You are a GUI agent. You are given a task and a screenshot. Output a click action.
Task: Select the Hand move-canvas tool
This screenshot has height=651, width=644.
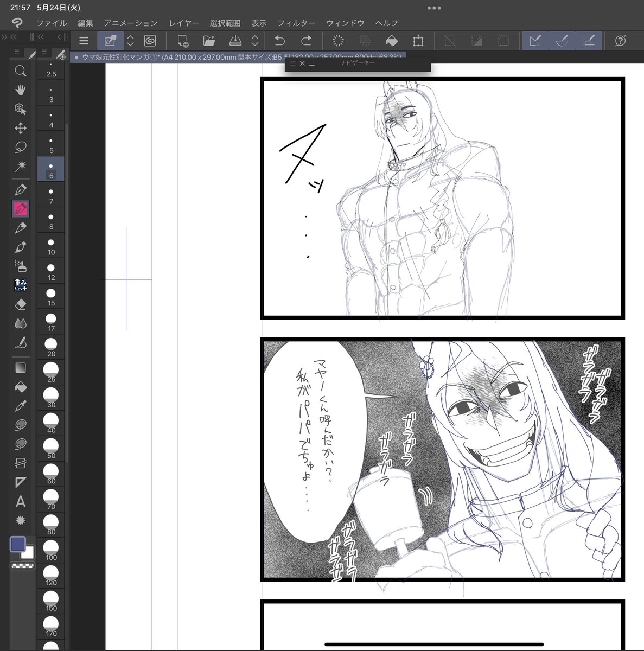point(21,90)
